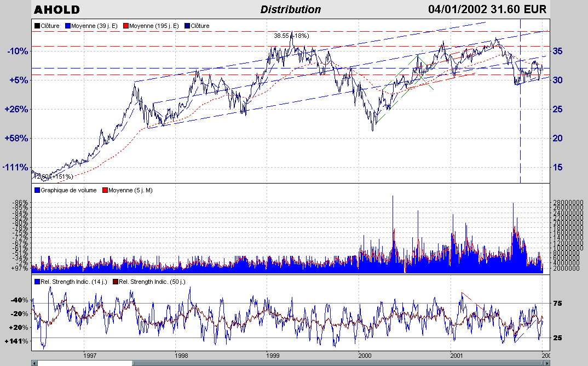Click the blue Moyenne (39 j. E) swatch

pos(68,26)
